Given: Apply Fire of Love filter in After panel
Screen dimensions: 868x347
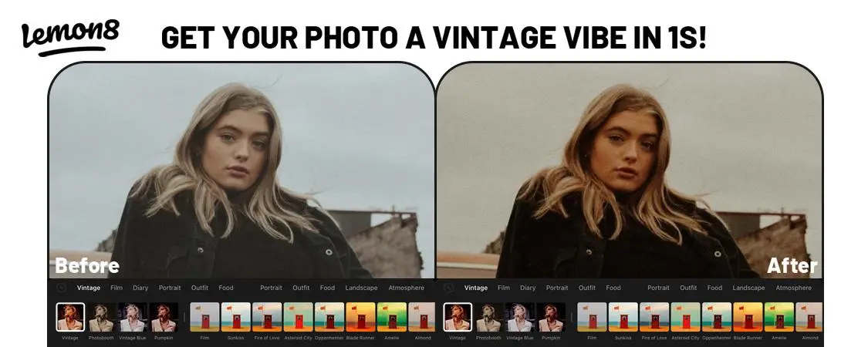Looking at the screenshot, I should click(654, 317).
